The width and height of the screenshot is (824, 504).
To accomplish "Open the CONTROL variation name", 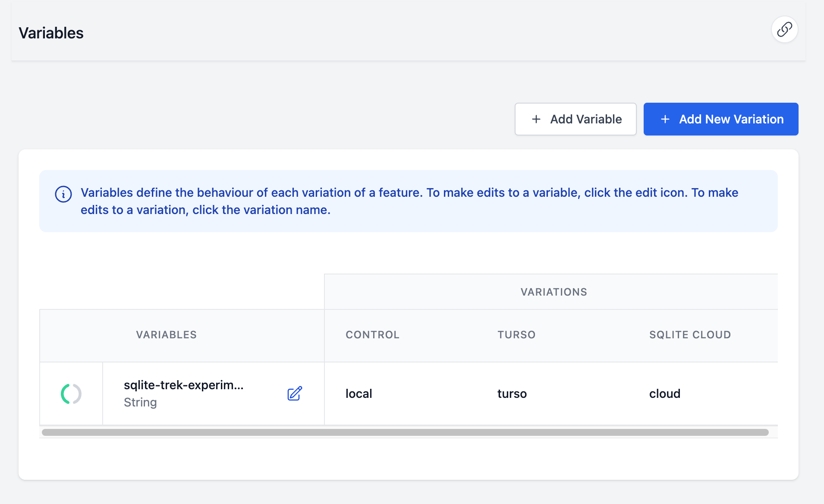I will [x=372, y=335].
